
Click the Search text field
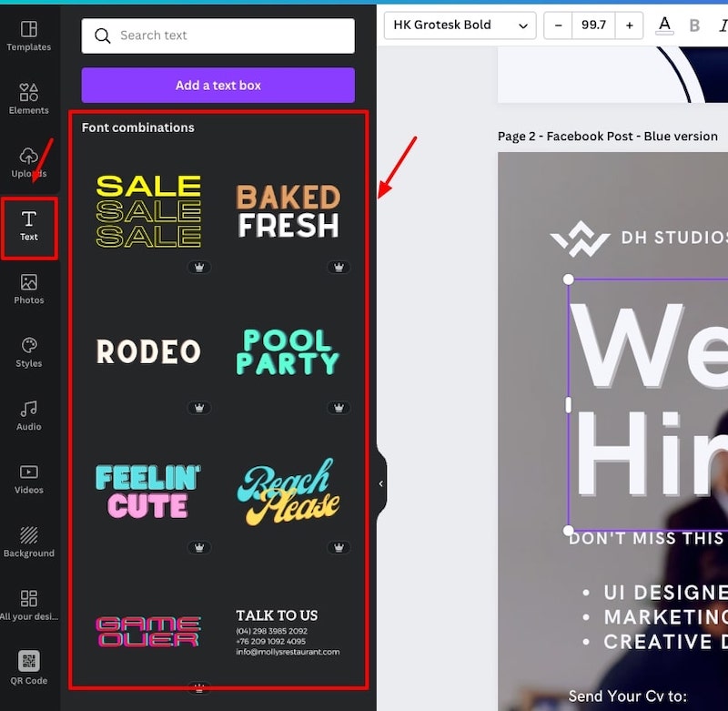(217, 36)
